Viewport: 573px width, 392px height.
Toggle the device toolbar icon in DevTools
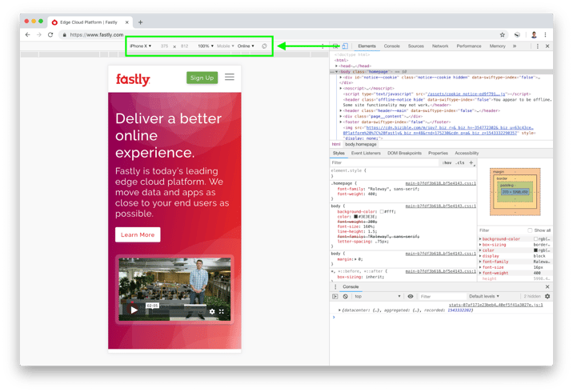(x=345, y=46)
